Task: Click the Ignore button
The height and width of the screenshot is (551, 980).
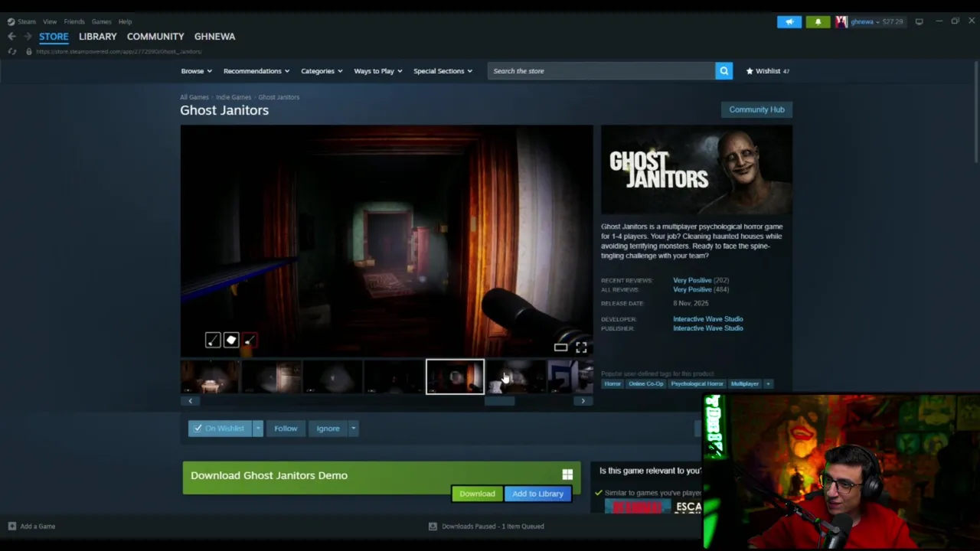Action: 328,429
